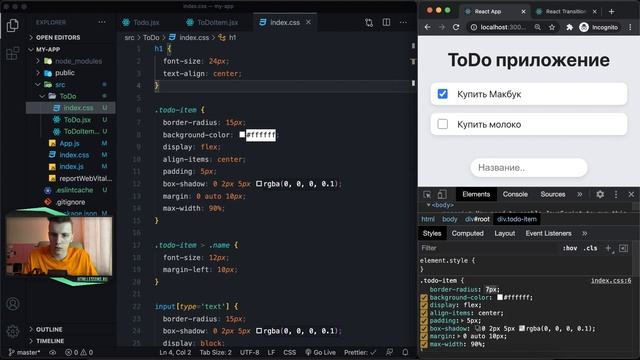Click the Go Live status bar button

click(x=320, y=352)
